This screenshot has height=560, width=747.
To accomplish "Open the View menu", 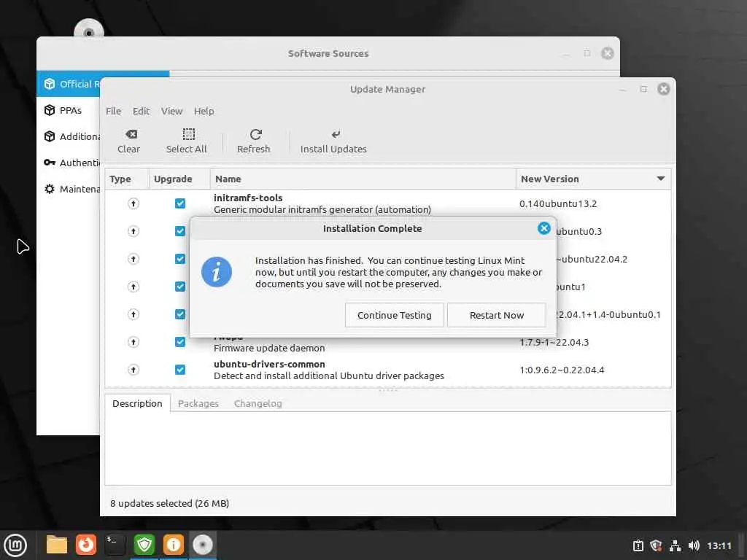I will tap(171, 111).
